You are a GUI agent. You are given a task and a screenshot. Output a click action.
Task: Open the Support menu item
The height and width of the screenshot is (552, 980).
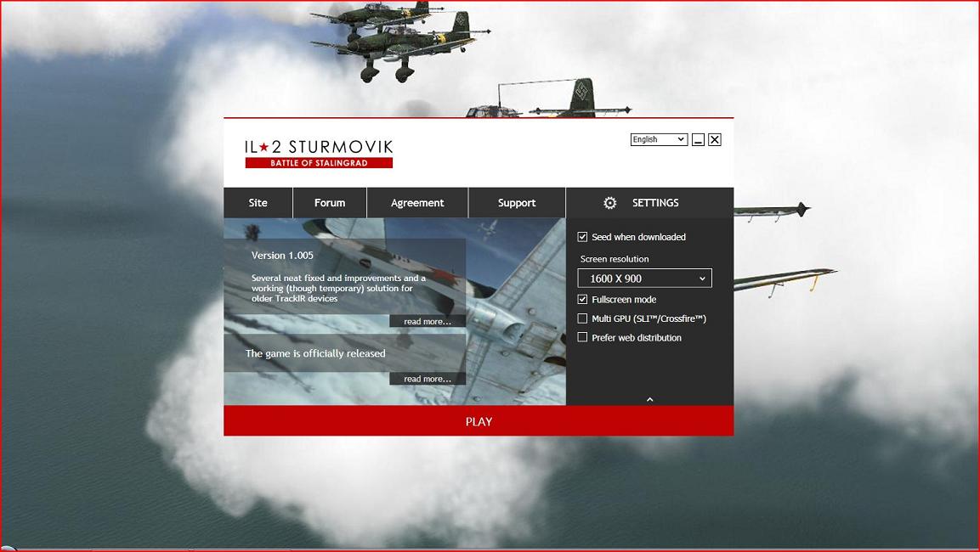(517, 203)
